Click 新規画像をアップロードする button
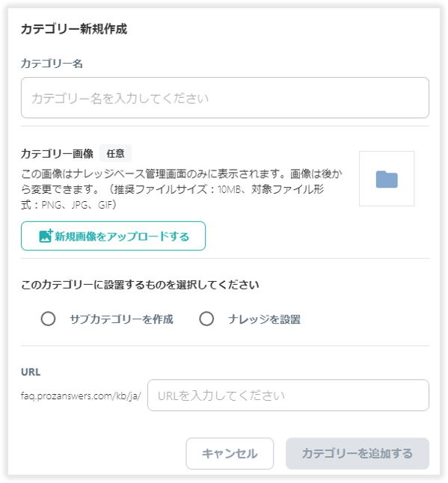 click(113, 236)
